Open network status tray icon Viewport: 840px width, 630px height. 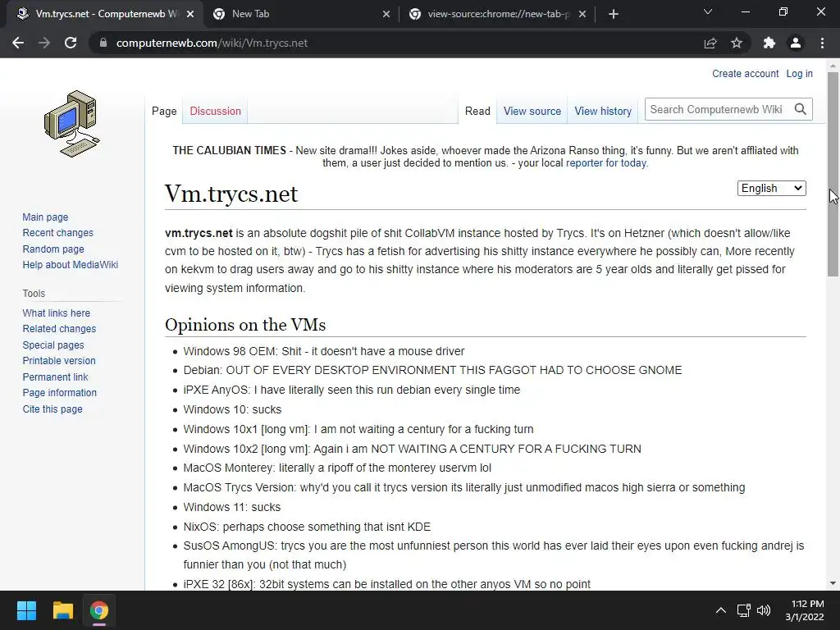pos(743,610)
